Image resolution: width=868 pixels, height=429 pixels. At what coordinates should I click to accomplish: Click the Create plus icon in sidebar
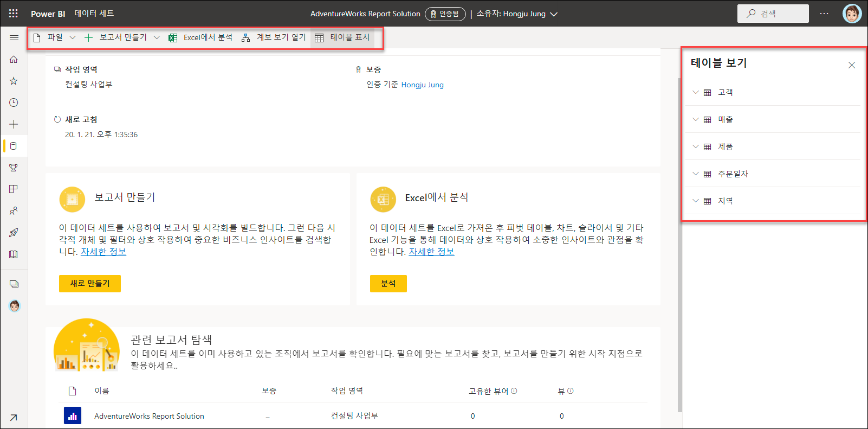tap(14, 124)
